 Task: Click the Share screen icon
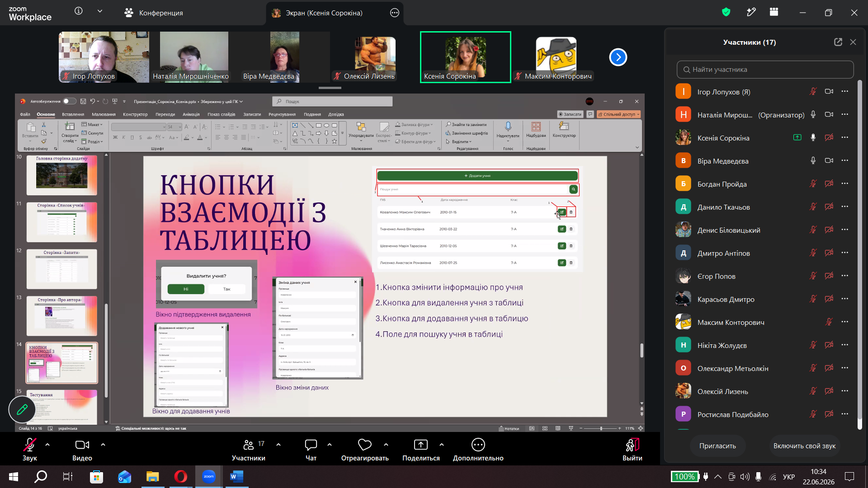click(x=421, y=445)
